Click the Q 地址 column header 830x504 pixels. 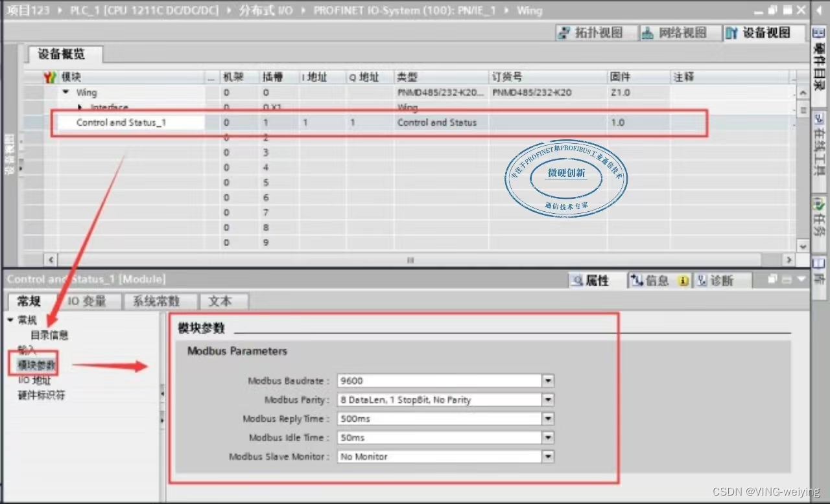[x=370, y=77]
